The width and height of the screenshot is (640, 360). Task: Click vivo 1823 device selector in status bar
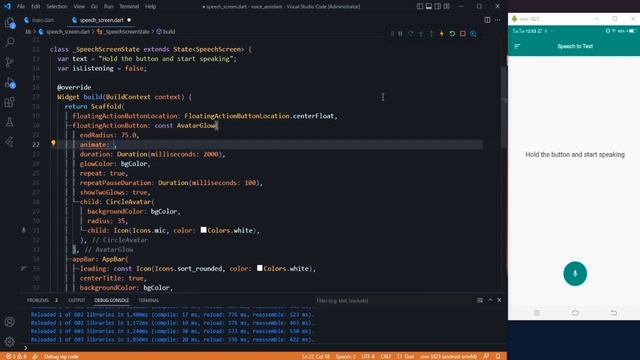point(448,356)
